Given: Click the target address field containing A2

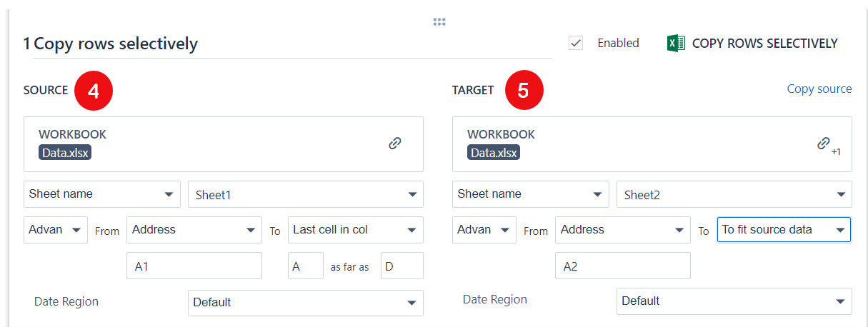Looking at the screenshot, I should (x=622, y=266).
